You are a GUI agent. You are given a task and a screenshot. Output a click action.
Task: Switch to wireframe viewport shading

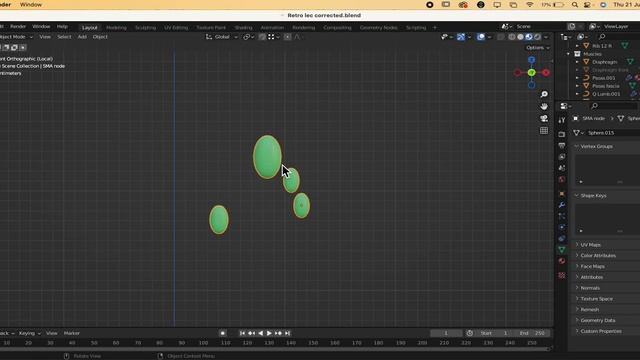[x=512, y=37]
